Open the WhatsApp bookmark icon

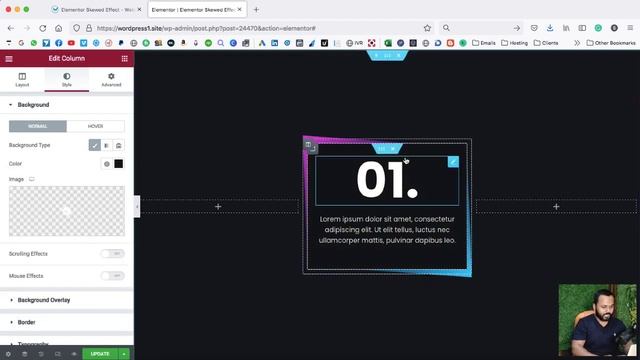pyautogui.click(x=34, y=43)
